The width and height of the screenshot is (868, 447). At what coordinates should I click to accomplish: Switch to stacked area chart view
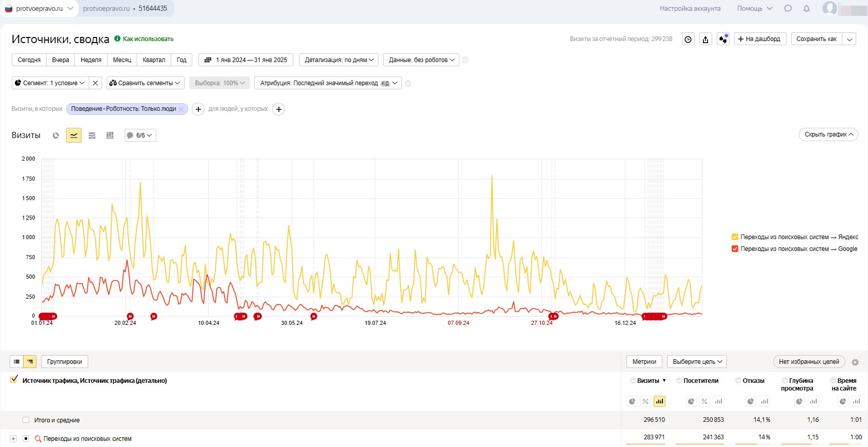tap(92, 135)
